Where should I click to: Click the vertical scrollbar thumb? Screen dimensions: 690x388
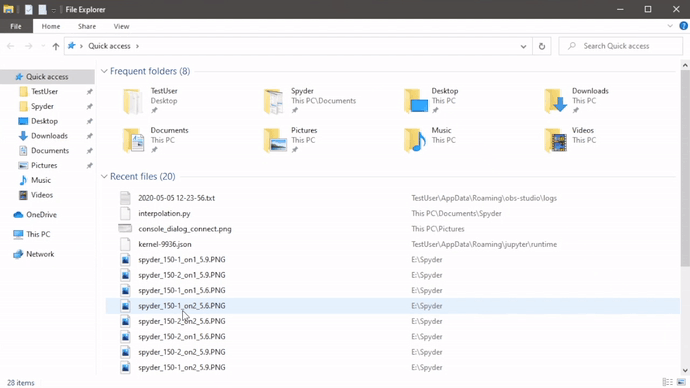(685, 168)
